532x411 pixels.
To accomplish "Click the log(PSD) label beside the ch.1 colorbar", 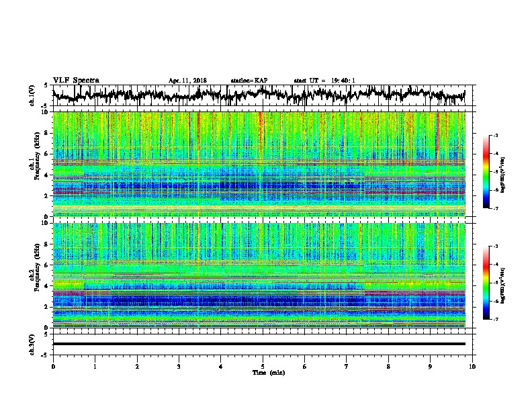I will point(503,175).
